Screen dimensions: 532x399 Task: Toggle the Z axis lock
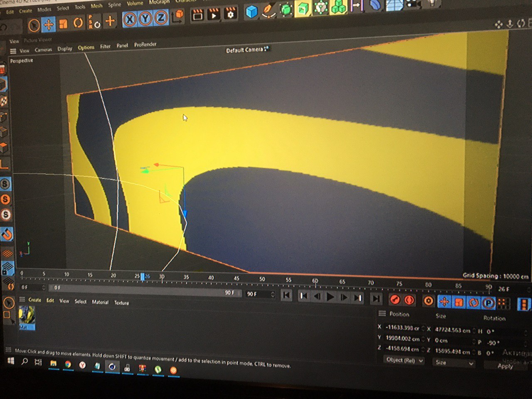point(161,18)
